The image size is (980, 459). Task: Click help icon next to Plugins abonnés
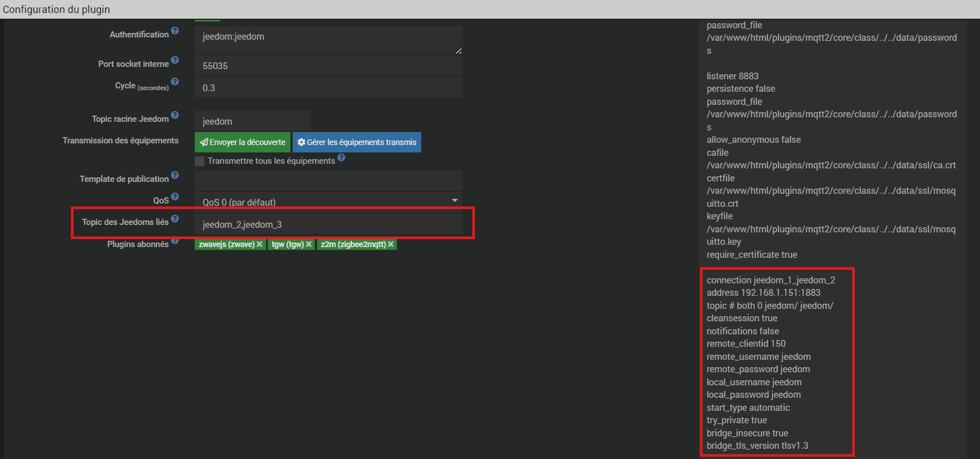(175, 240)
